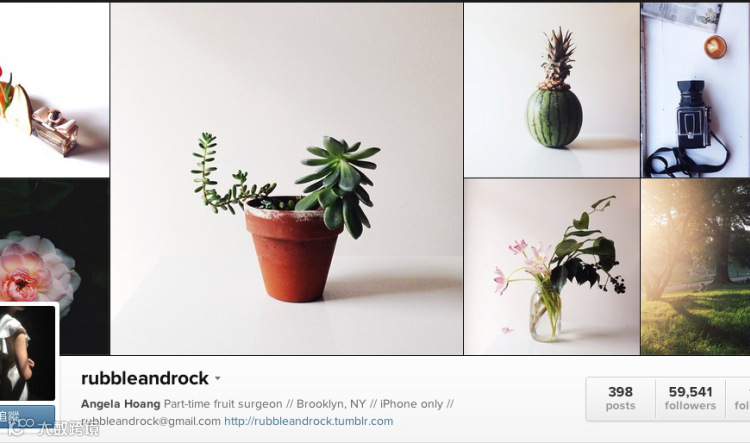Open the flowers in glass jar photo
The height and width of the screenshot is (443, 750).
(x=552, y=267)
